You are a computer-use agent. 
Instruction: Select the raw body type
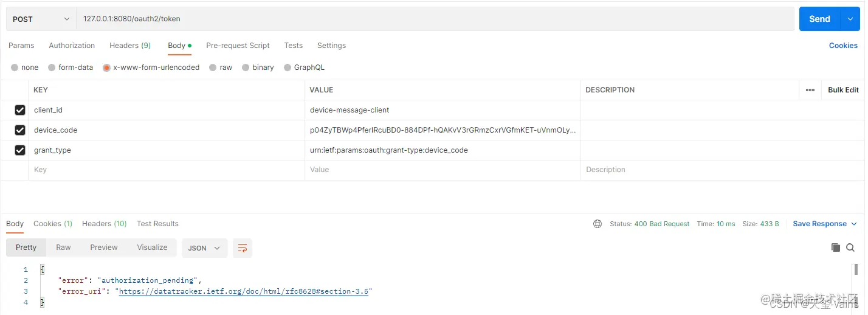(x=213, y=67)
